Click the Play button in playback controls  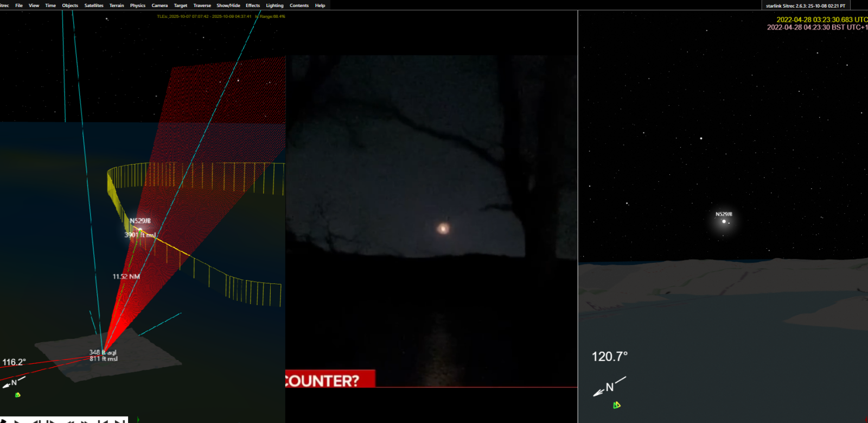point(18,421)
